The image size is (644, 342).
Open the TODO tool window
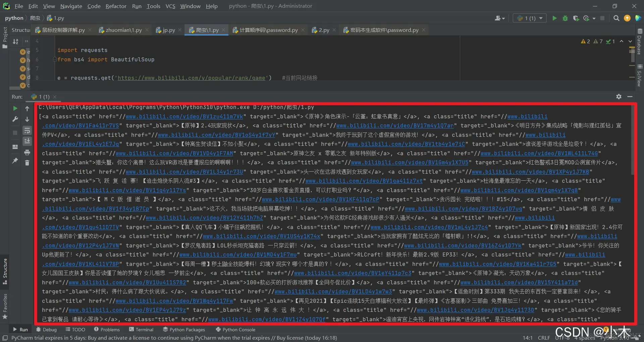[x=75, y=330]
